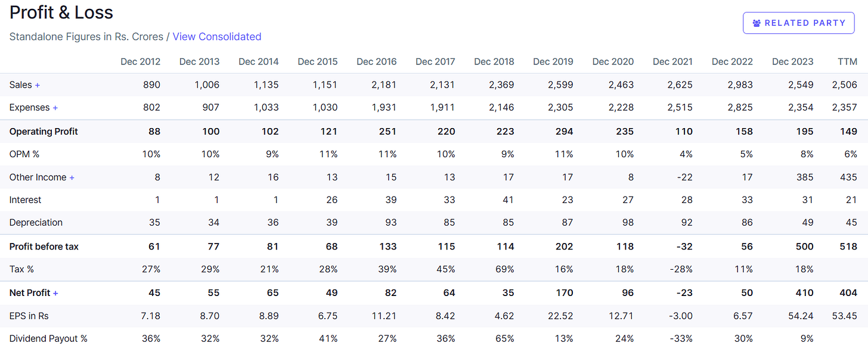The height and width of the screenshot is (349, 868).
Task: Expand the Expenses row breakdown
Action: click(x=55, y=108)
